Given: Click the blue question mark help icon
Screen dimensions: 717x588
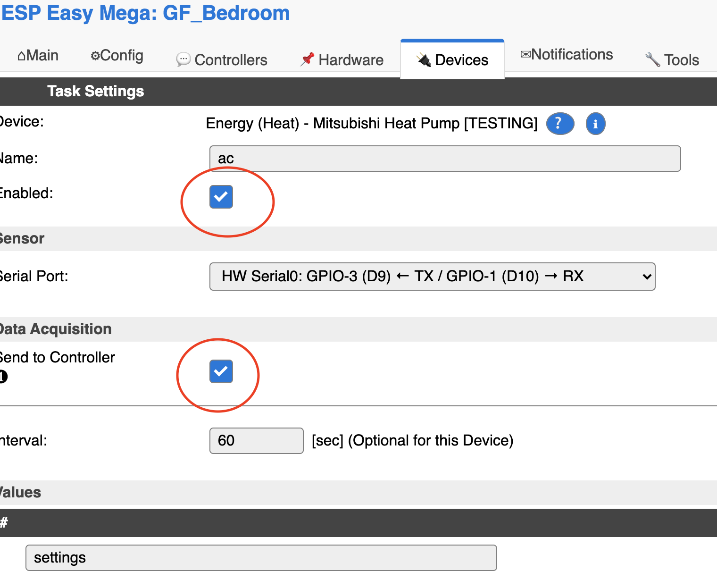Looking at the screenshot, I should [560, 124].
